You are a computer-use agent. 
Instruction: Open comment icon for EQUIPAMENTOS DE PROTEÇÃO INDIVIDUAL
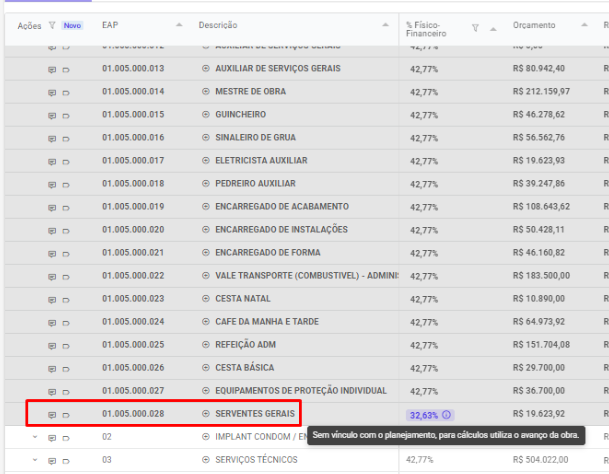pyautogui.click(x=52, y=392)
